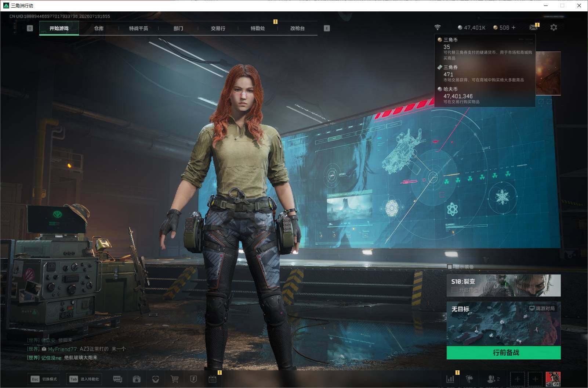Click the plus next to 506 currency
Image resolution: width=588 pixels, height=388 pixels.
click(x=513, y=28)
